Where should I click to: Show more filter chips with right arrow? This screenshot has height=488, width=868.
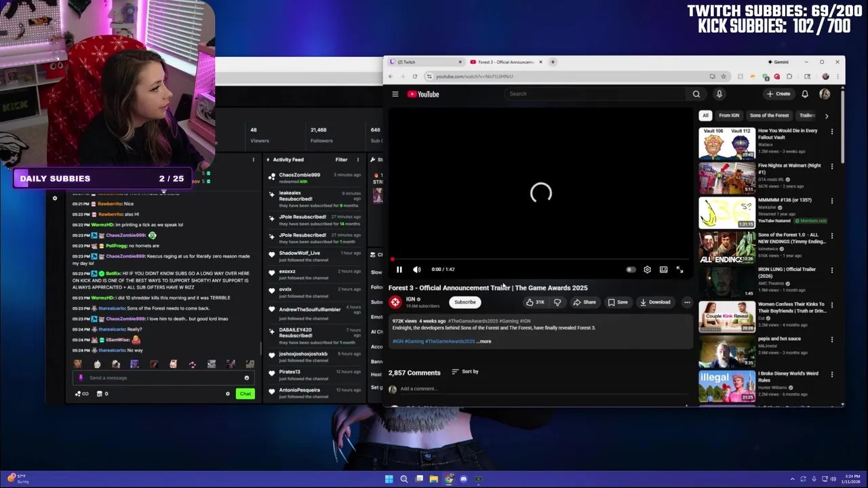826,116
